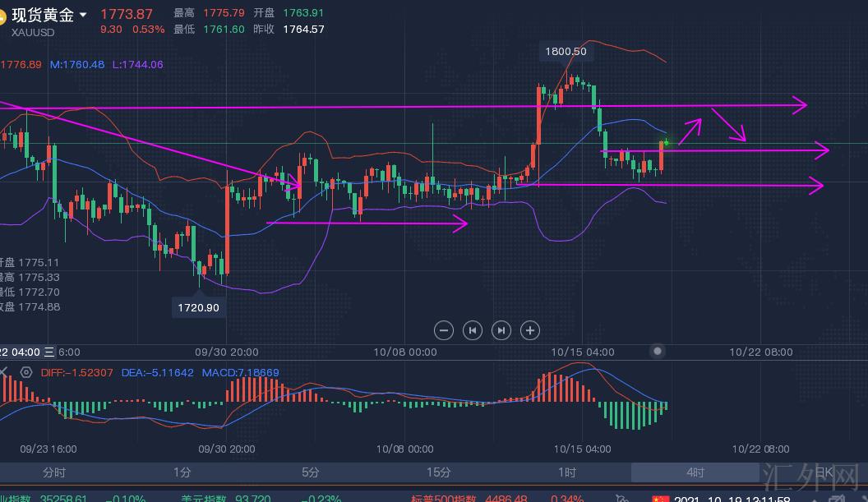Switch to 日K daily chart tab
The image size is (868, 502).
pos(824,472)
